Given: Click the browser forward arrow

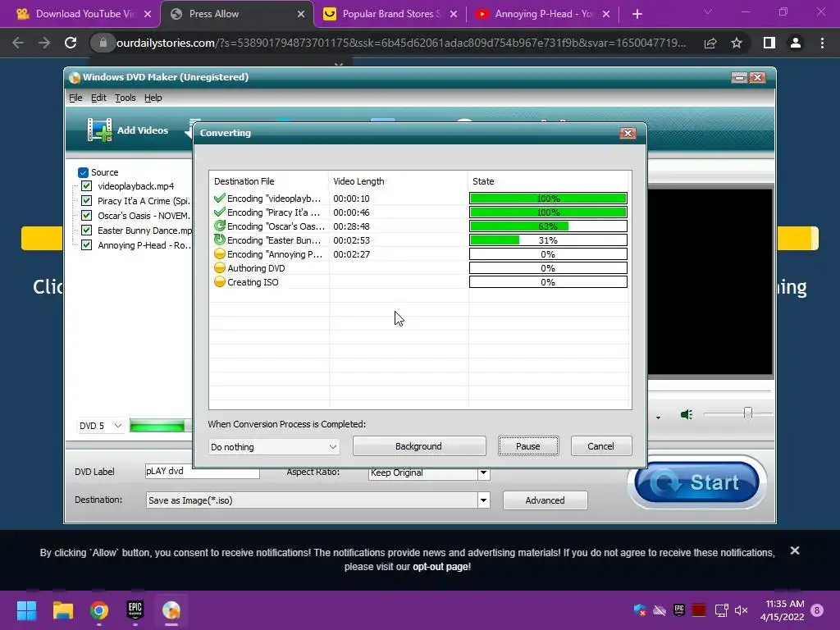Looking at the screenshot, I should click(44, 43).
